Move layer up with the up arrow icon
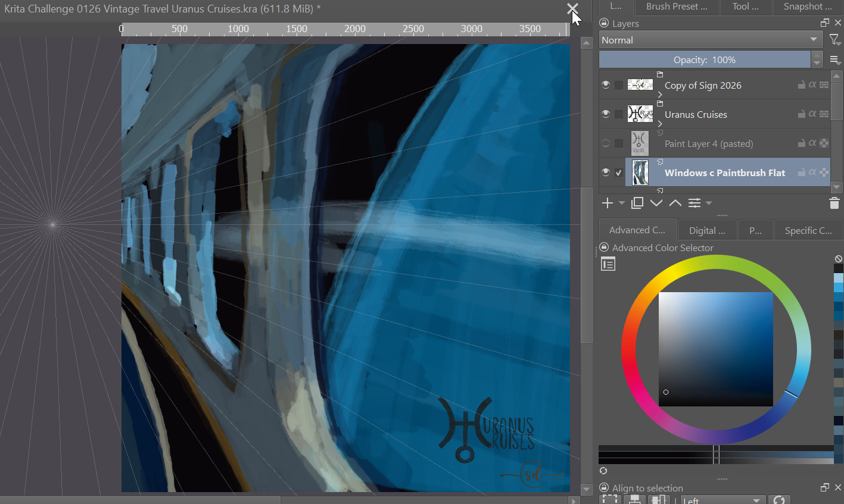 (x=675, y=204)
